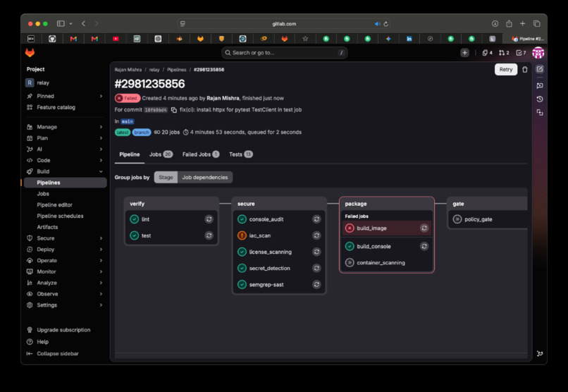568x392 pixels.
Task: Switch to the Jobs tab
Action: click(161, 154)
